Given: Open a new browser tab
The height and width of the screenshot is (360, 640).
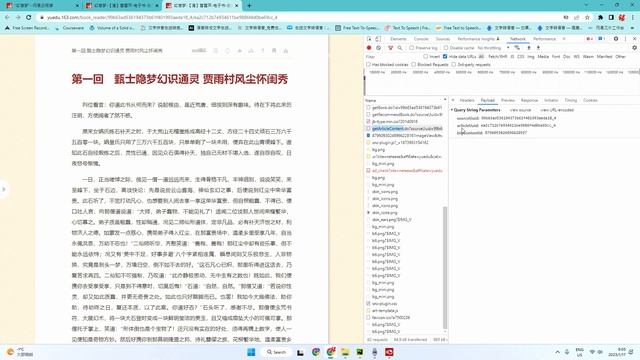Looking at the screenshot, I should [x=249, y=6].
